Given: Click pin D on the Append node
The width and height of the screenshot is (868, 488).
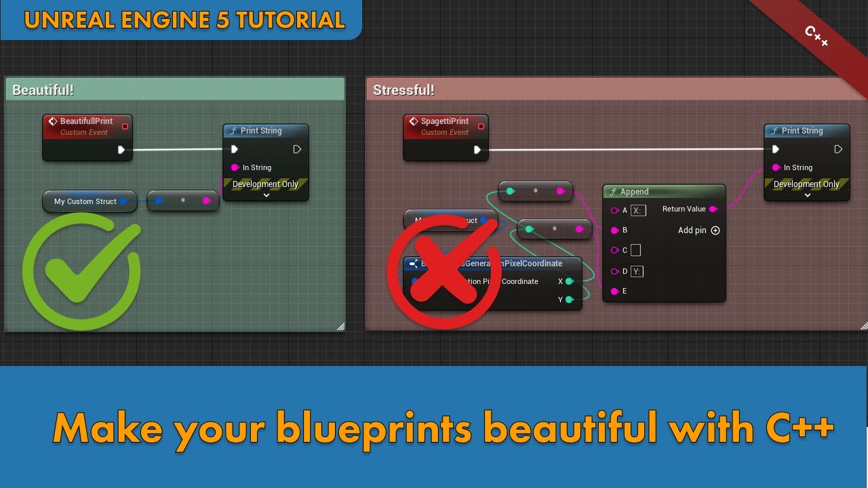Looking at the screenshot, I should pyautogui.click(x=615, y=271).
